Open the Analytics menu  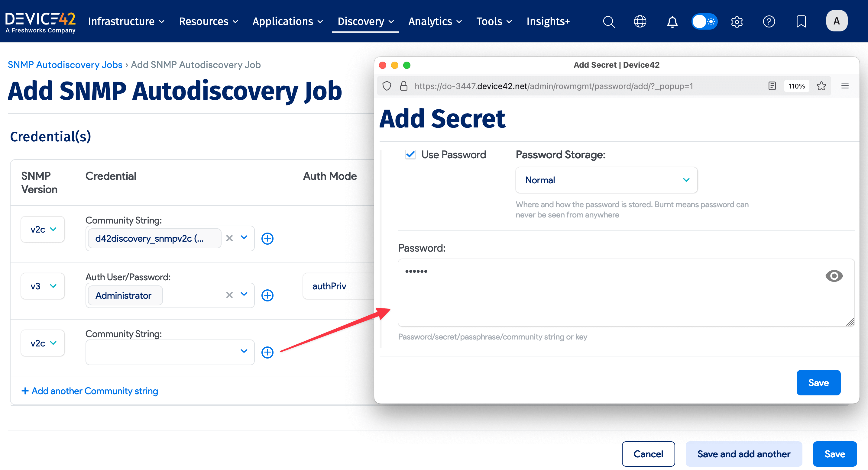(435, 21)
